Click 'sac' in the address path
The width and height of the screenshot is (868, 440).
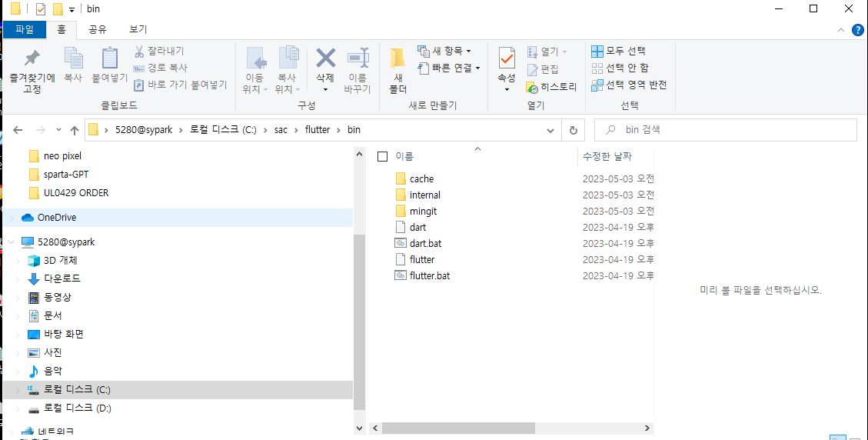point(281,130)
